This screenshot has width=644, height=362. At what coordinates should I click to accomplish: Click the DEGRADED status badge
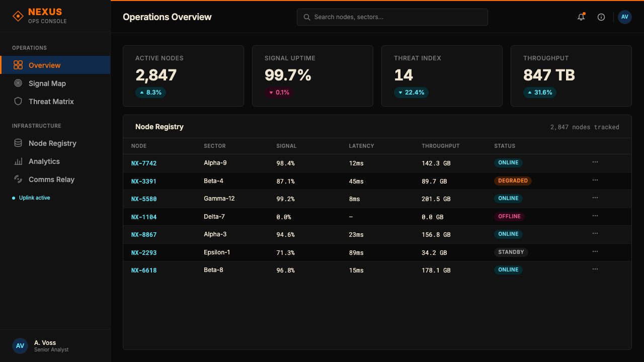point(513,180)
